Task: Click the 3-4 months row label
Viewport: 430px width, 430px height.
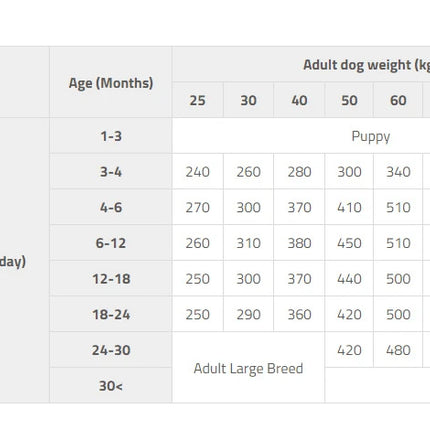Action: click(111, 172)
